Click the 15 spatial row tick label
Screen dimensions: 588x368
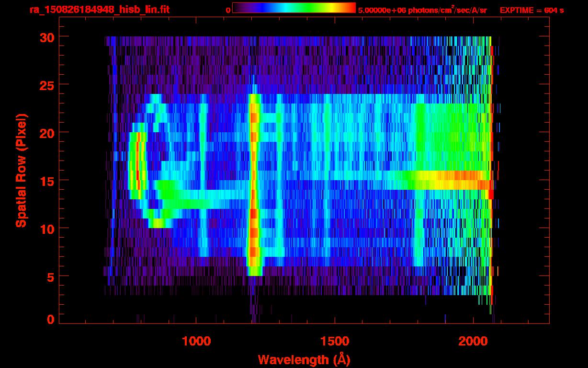click(46, 180)
